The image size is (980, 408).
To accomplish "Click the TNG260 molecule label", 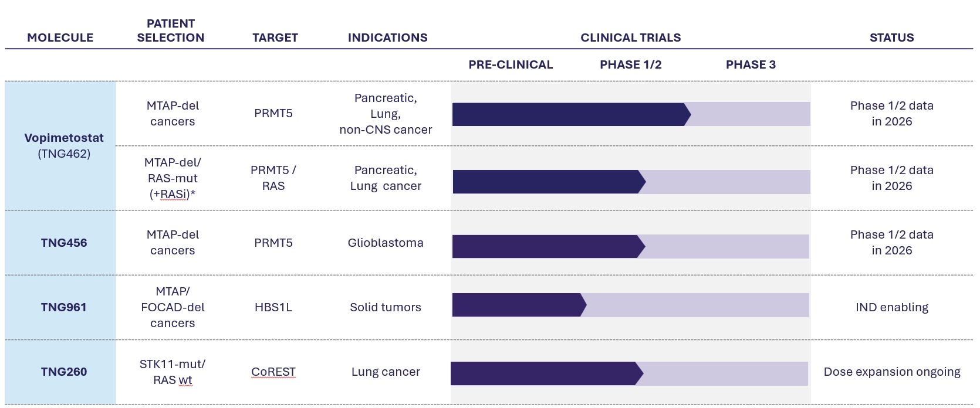I will (64, 372).
